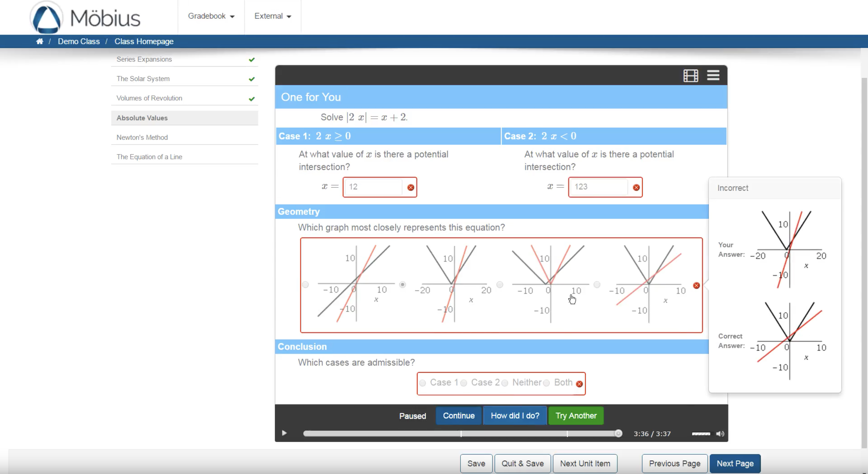Click the home icon in breadcrumb
Viewport: 868px width, 474px height.
(40, 41)
